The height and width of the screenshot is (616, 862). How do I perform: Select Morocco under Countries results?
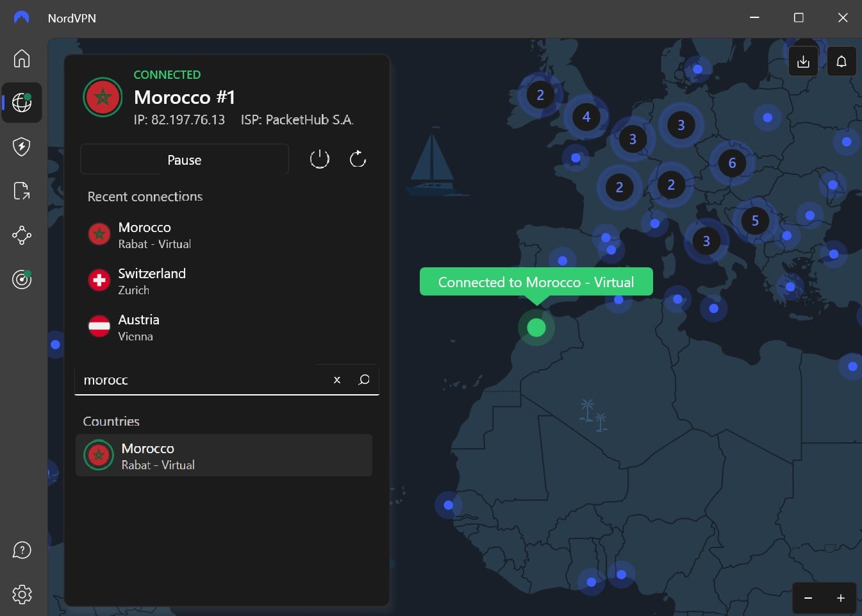[x=224, y=455]
